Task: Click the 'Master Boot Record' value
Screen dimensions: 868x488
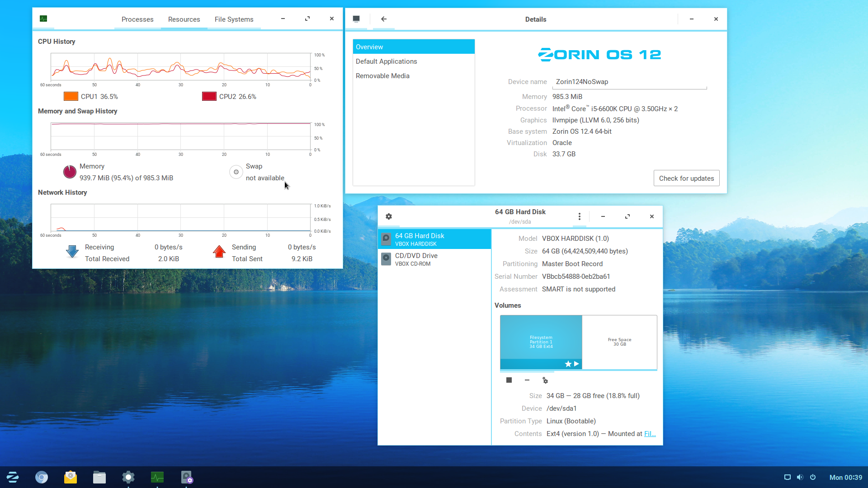Action: point(572,263)
